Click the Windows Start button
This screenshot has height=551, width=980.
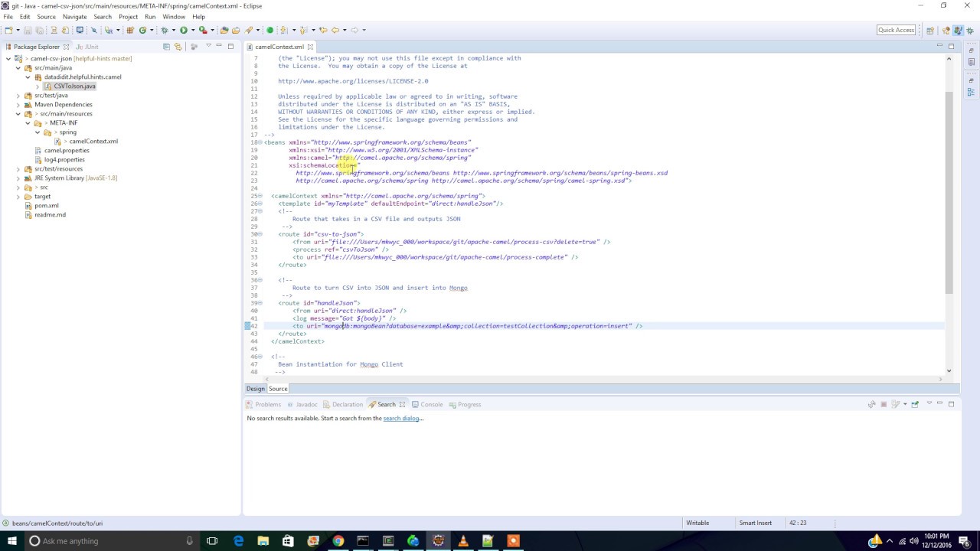click(12, 541)
